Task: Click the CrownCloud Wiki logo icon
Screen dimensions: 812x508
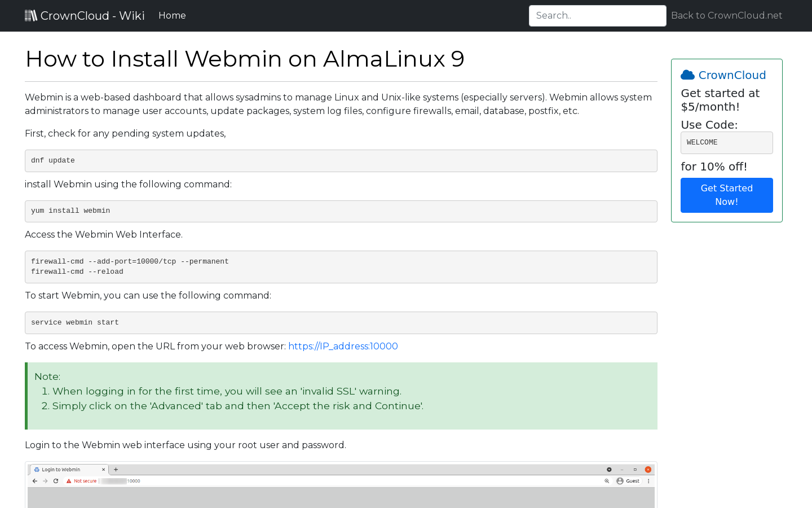Action: 31,15
